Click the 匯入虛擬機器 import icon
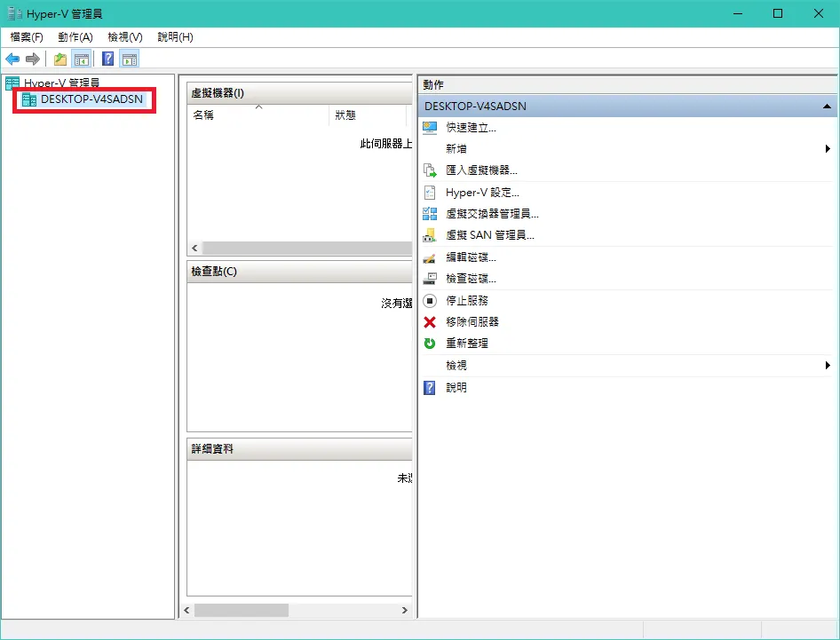 click(x=430, y=170)
